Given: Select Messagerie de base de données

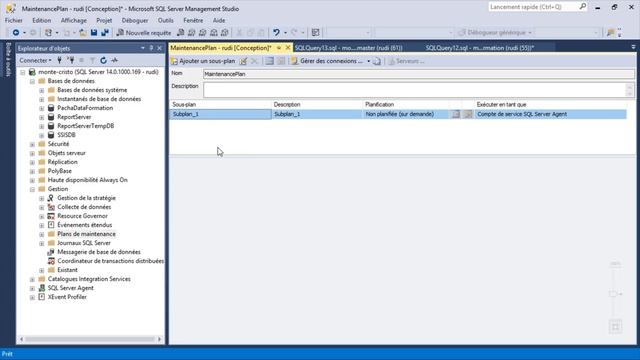Looking at the screenshot, I should point(99,252).
